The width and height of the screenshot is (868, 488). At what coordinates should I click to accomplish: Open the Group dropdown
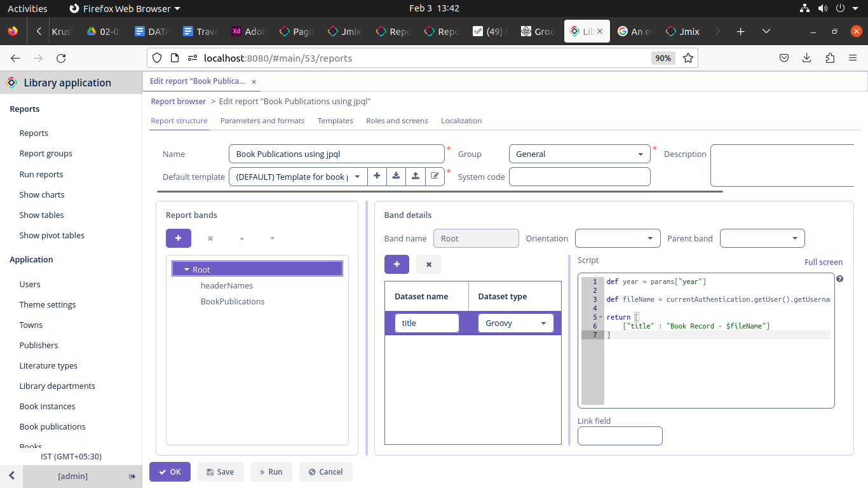[641, 154]
